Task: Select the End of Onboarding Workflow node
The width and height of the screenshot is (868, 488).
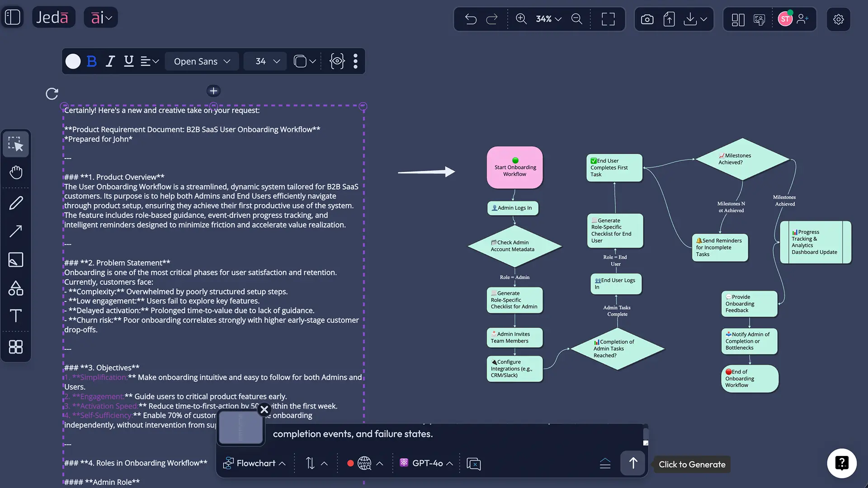Action: click(750, 379)
